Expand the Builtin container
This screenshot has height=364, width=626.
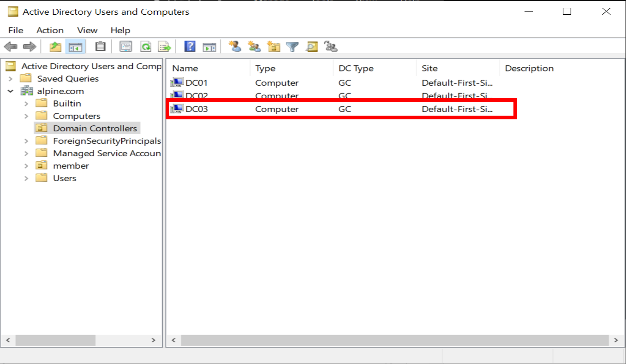(x=26, y=104)
